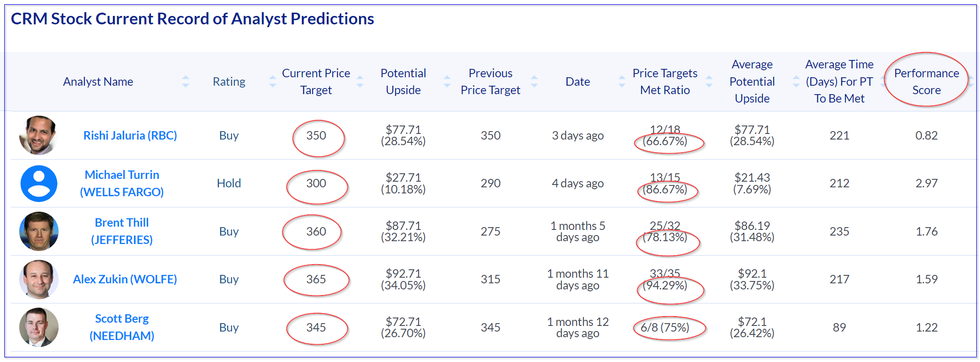The image size is (980, 362).
Task: Open Alex Zukin (WOLFE) analyst page
Action: [125, 279]
